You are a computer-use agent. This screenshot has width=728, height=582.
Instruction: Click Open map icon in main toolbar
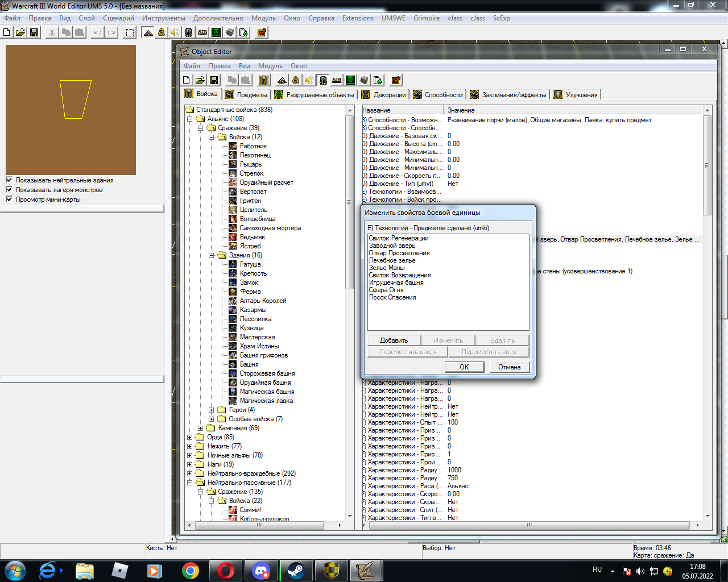pyautogui.click(x=20, y=32)
